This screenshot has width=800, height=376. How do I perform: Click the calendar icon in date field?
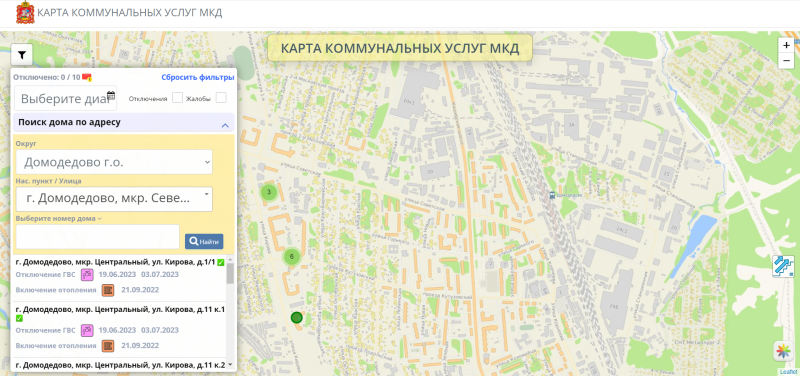click(111, 95)
